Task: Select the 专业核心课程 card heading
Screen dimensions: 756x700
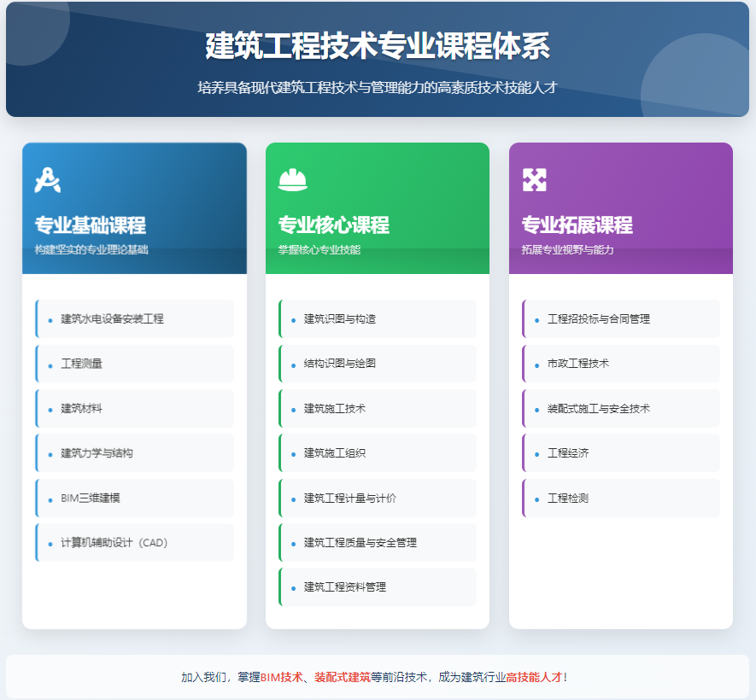Action: click(333, 225)
